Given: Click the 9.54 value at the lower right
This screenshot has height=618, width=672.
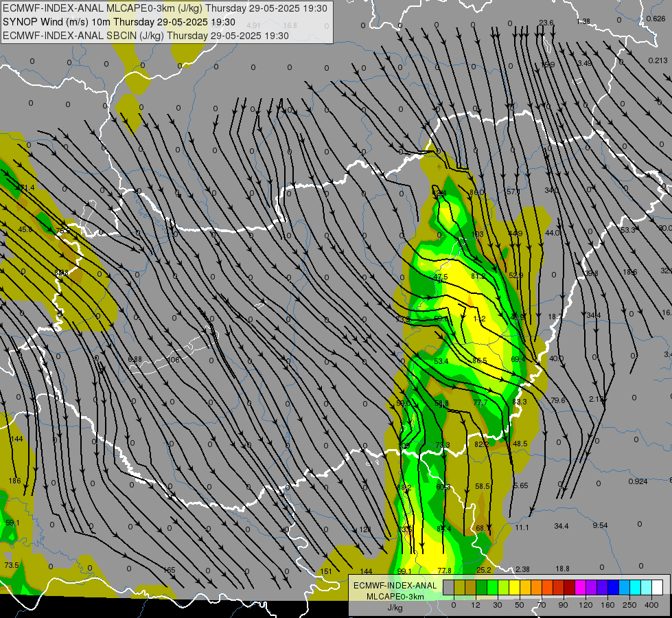Looking at the screenshot, I should [x=601, y=525].
